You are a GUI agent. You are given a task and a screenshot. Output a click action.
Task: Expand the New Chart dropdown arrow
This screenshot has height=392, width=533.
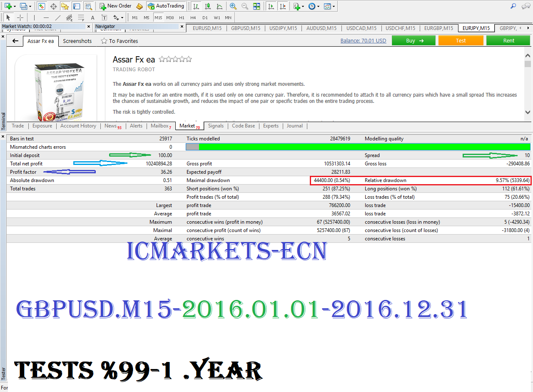pos(15,6)
